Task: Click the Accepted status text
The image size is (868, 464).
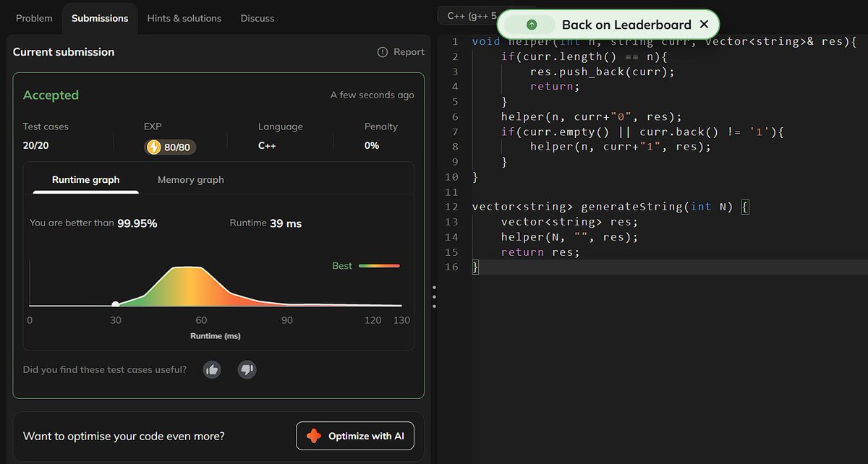Action: (51, 95)
